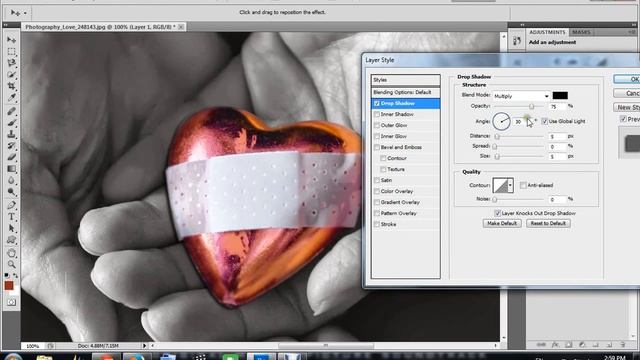This screenshot has height=360, width=640.
Task: Click Reset to Default button
Action: (x=548, y=224)
